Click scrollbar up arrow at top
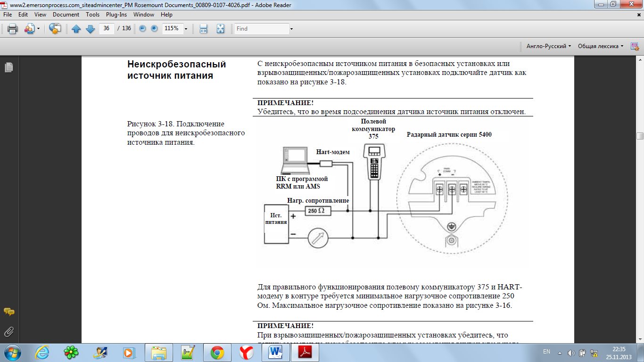 (640, 60)
